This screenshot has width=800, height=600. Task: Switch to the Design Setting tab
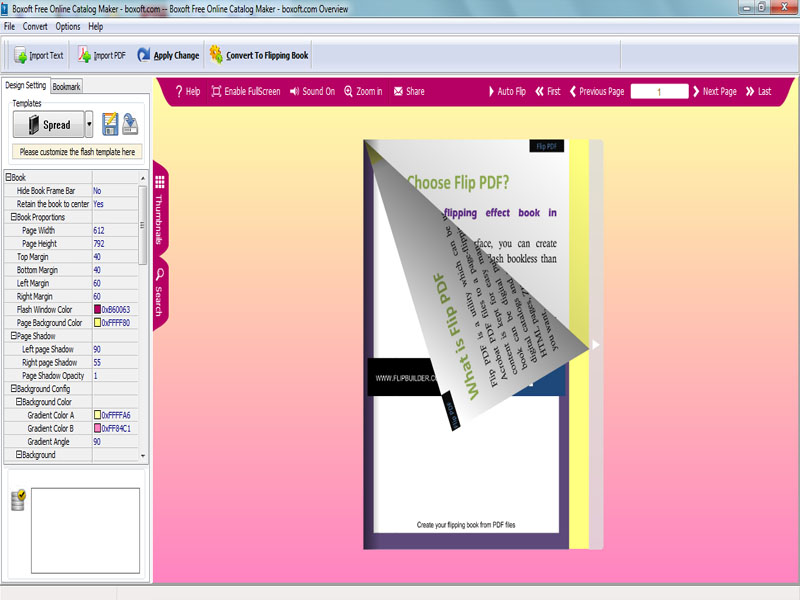coord(26,85)
